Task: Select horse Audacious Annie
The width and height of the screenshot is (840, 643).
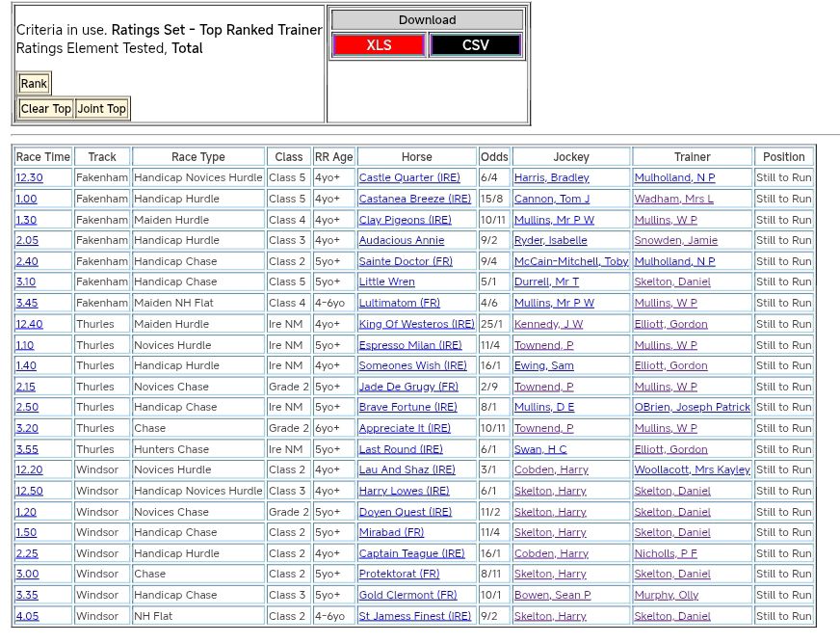Action: (x=402, y=241)
